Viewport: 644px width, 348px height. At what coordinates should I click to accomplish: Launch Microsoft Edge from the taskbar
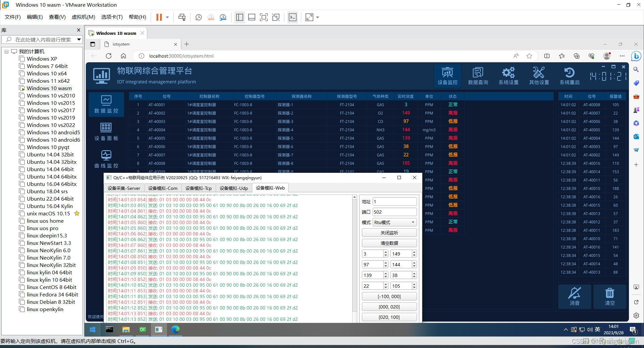pos(175,330)
